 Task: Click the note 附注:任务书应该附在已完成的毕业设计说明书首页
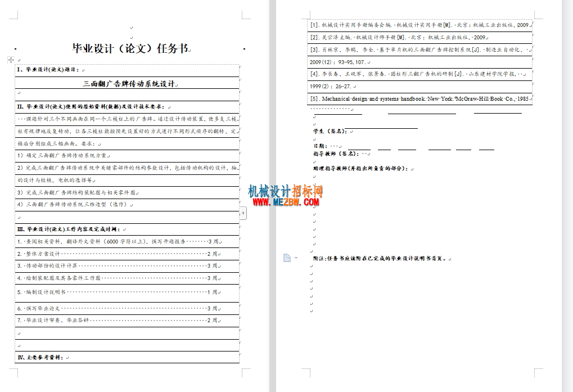[x=381, y=258]
